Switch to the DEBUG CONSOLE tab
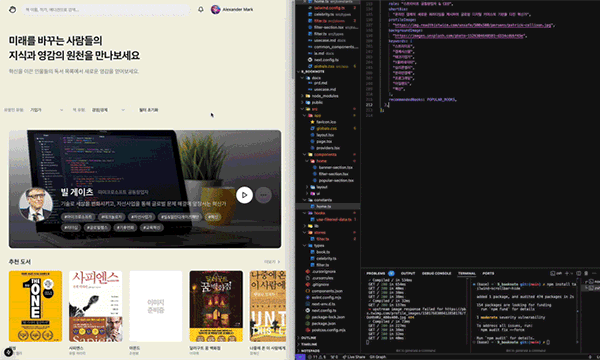This screenshot has width=600, height=360. pyautogui.click(x=436, y=274)
